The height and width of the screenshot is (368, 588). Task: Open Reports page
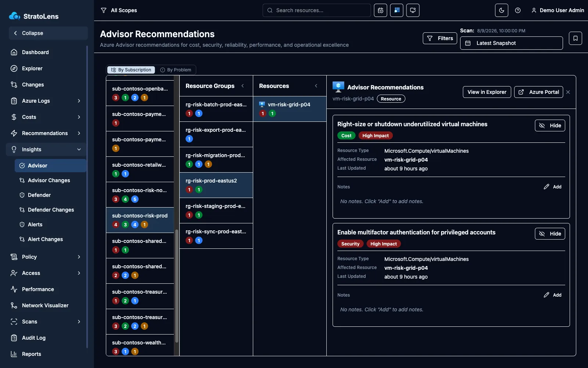pos(47,354)
